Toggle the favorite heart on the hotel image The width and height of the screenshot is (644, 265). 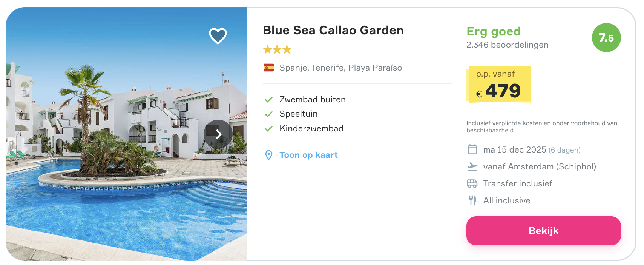pyautogui.click(x=218, y=35)
